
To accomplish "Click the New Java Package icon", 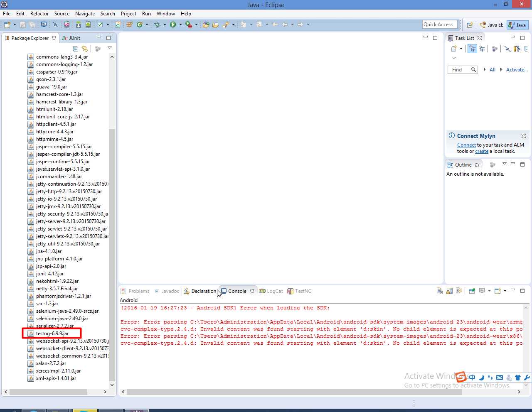I will [129, 25].
